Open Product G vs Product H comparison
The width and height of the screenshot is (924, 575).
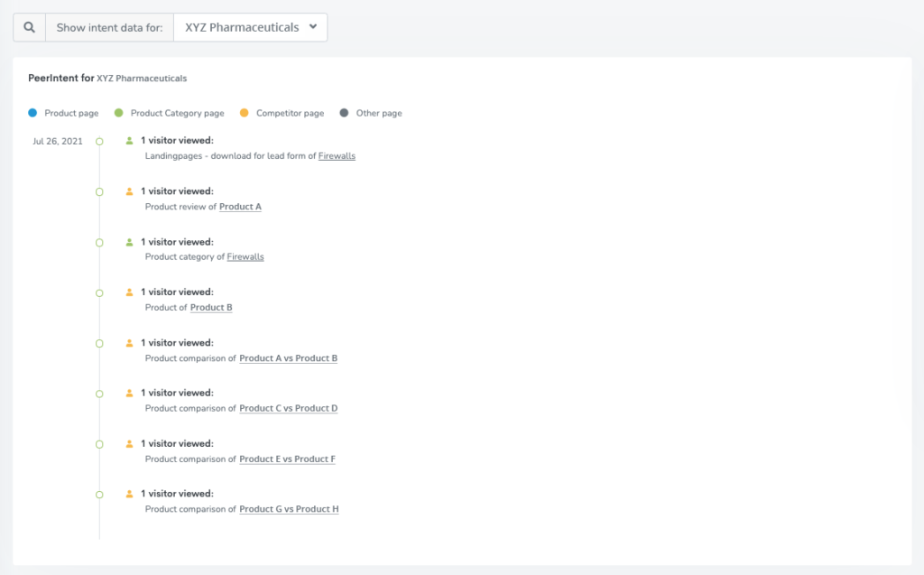coord(289,510)
